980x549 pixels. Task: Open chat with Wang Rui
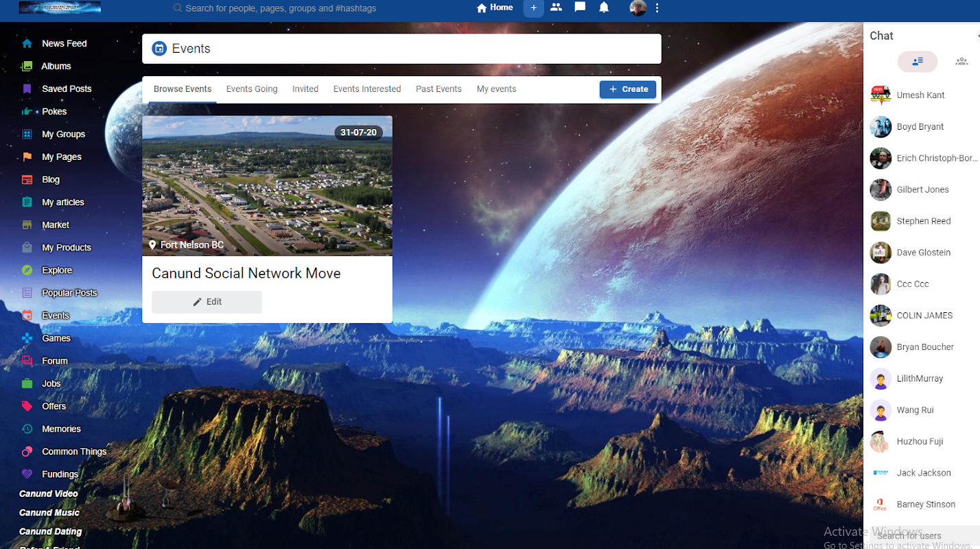922,410
